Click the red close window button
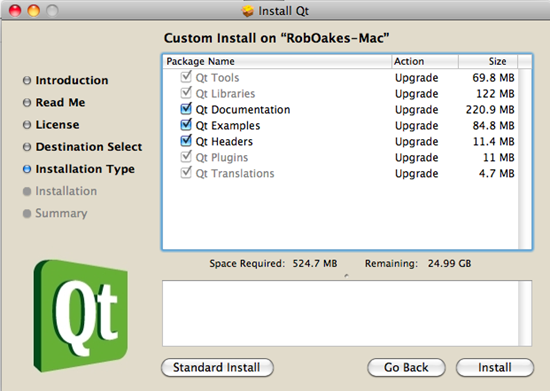 coord(15,11)
